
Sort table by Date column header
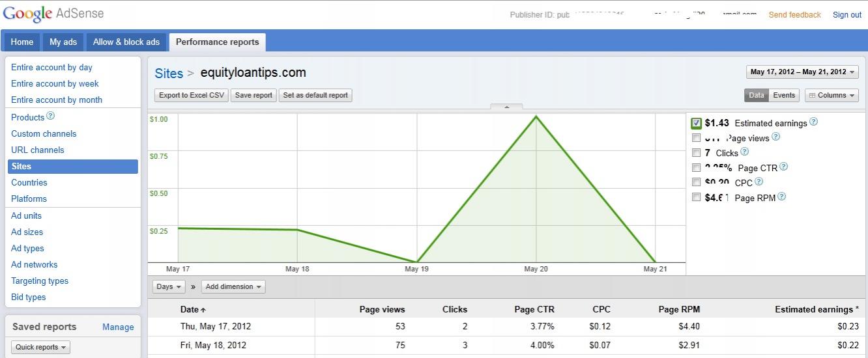(193, 309)
